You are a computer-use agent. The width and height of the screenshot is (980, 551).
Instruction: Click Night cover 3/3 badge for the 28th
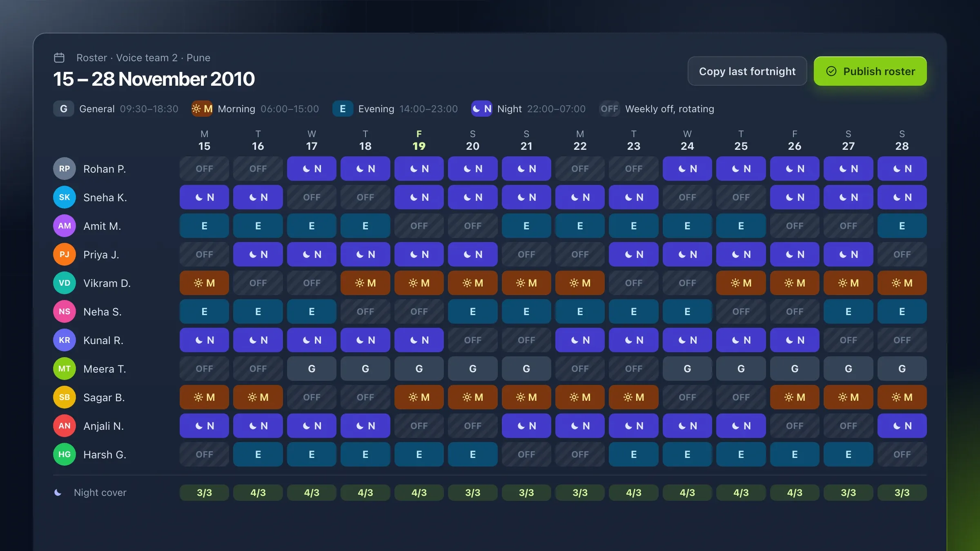tap(902, 493)
